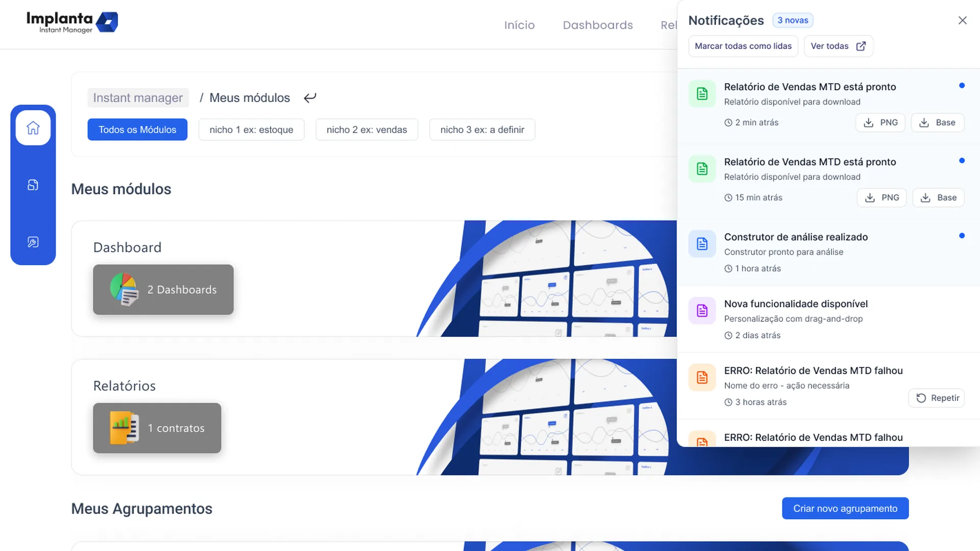This screenshot has width=980, height=551.
Task: Close the Notificações panel
Action: tap(962, 20)
